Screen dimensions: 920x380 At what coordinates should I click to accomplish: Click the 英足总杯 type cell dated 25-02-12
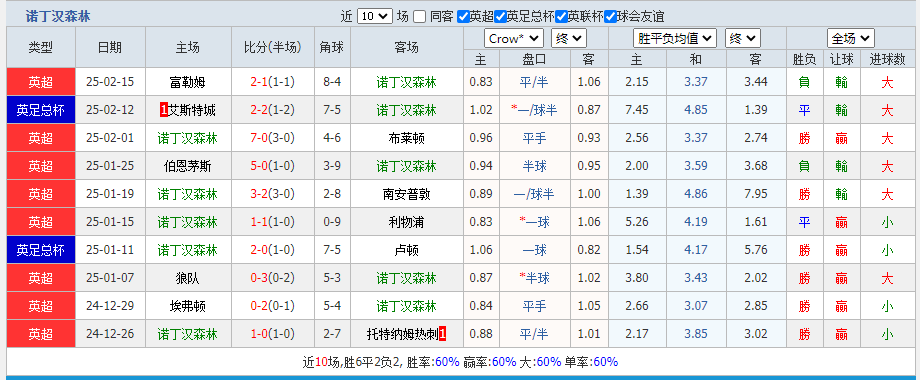[x=40, y=110]
